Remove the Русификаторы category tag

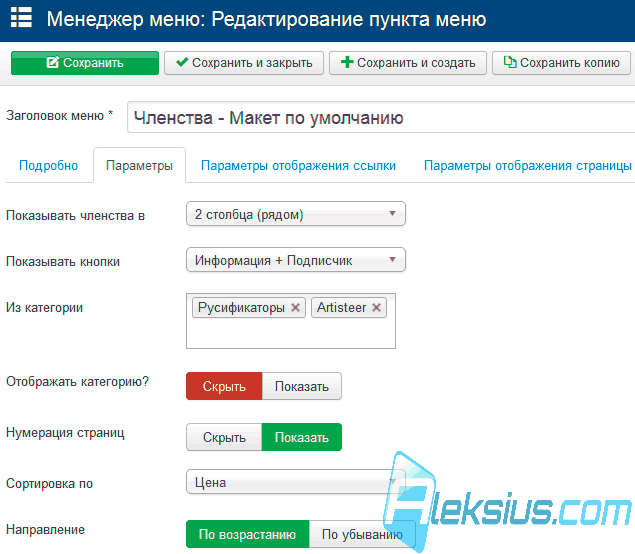click(x=296, y=308)
